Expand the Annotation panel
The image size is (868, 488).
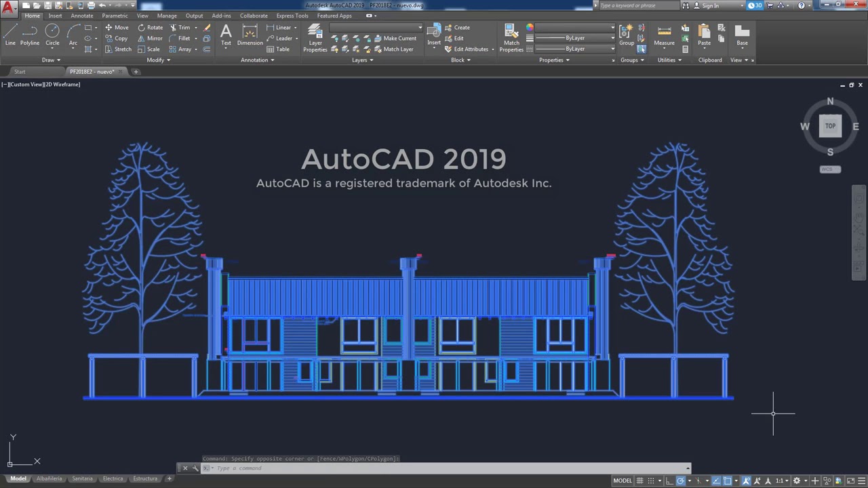coord(258,60)
